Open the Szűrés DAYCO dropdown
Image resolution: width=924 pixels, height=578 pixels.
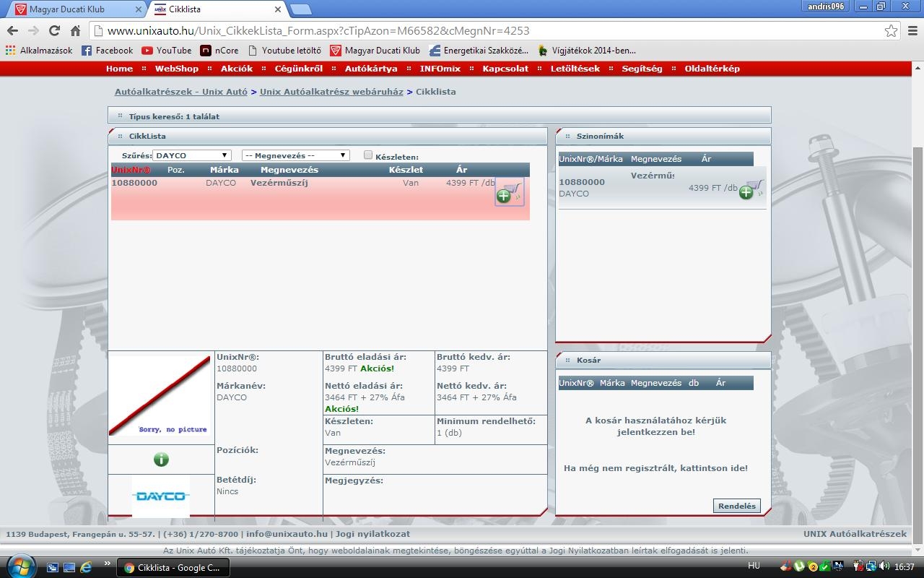pos(192,155)
